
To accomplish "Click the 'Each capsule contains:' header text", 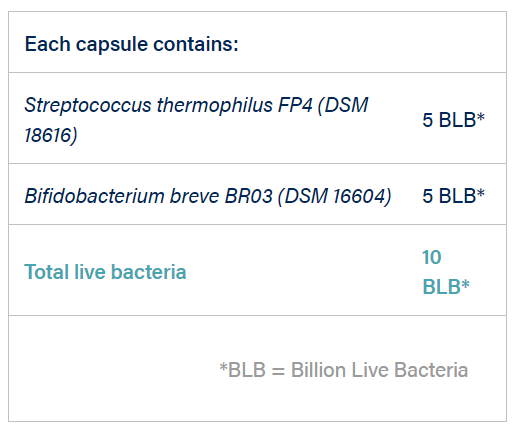I will coord(132,44).
